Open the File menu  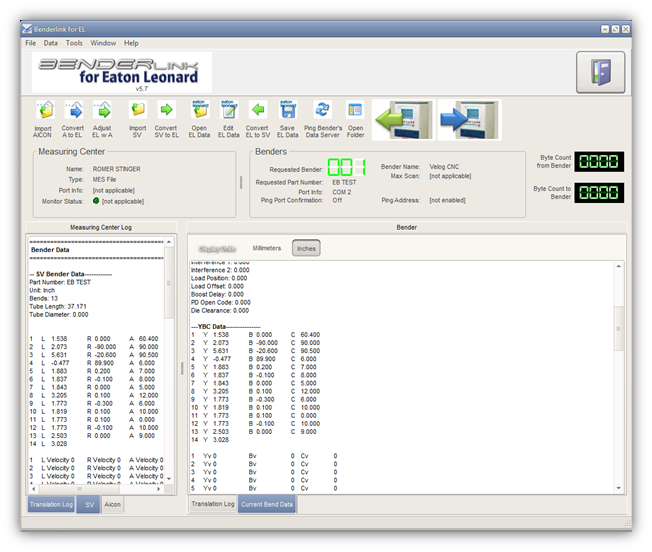point(30,43)
